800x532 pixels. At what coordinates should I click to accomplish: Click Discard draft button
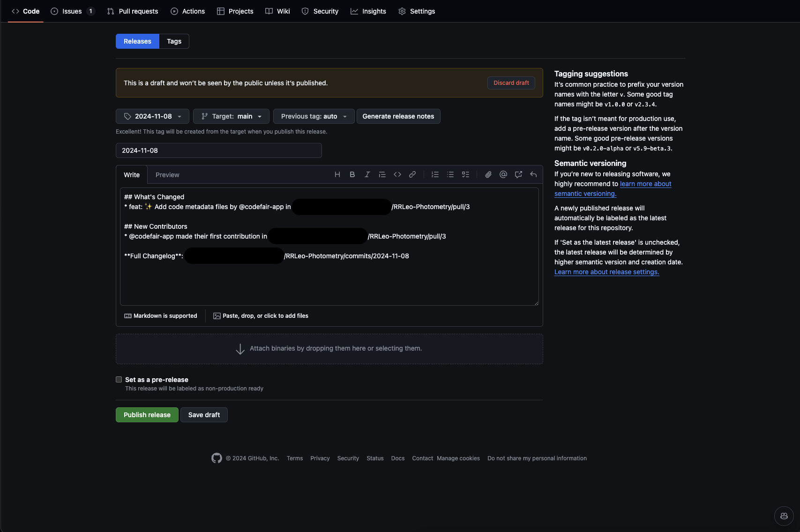click(511, 83)
